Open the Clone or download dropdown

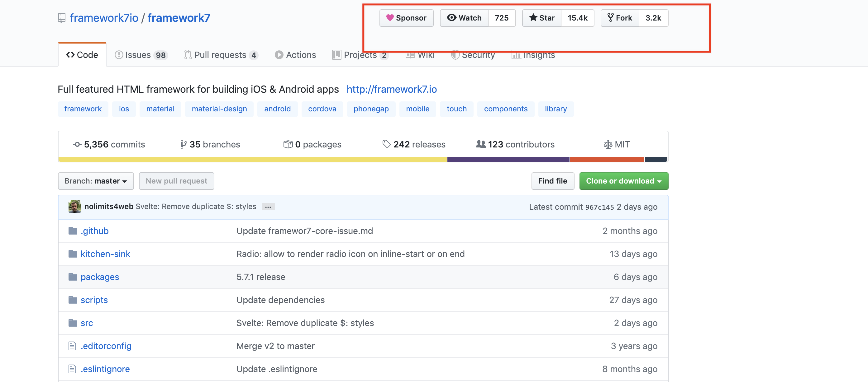(624, 181)
